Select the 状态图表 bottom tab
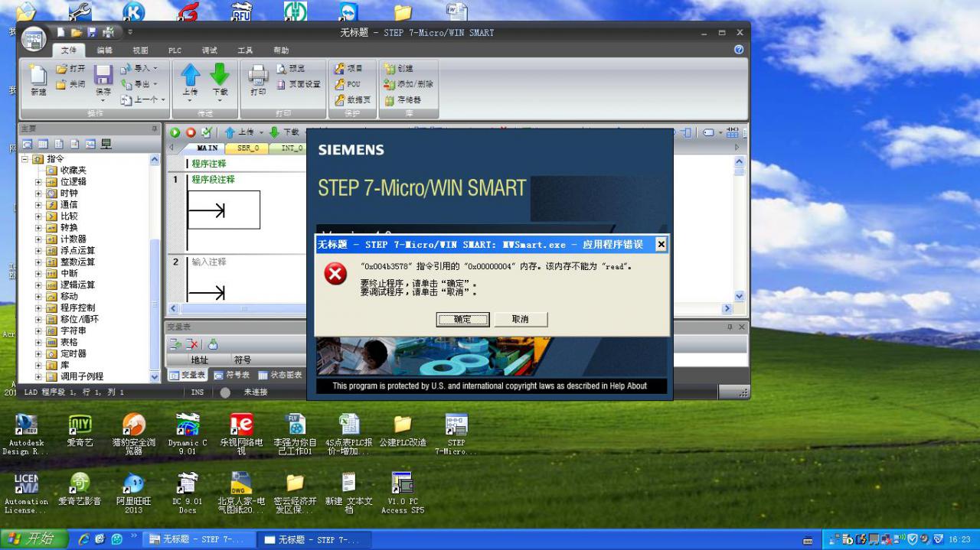The height and width of the screenshot is (550, 980). pos(279,375)
